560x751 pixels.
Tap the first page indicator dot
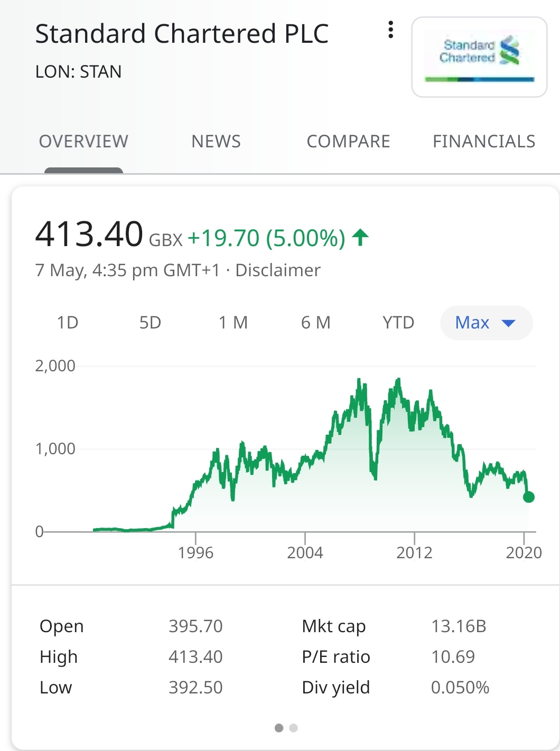[x=279, y=728]
